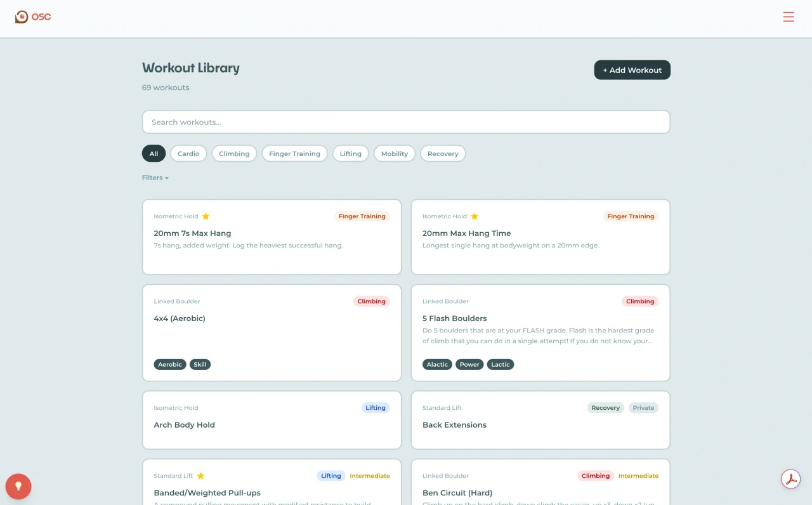Focus the Search workouts field
The height and width of the screenshot is (505, 812).
click(x=406, y=122)
